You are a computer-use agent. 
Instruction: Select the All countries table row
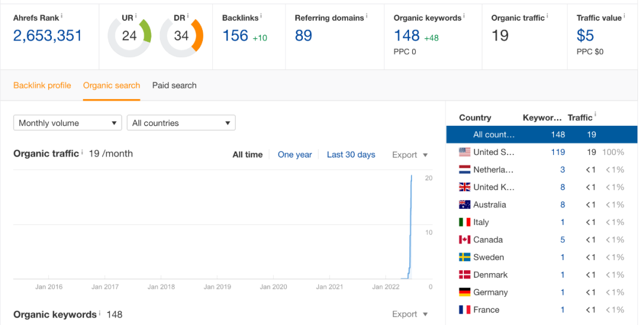coord(541,135)
